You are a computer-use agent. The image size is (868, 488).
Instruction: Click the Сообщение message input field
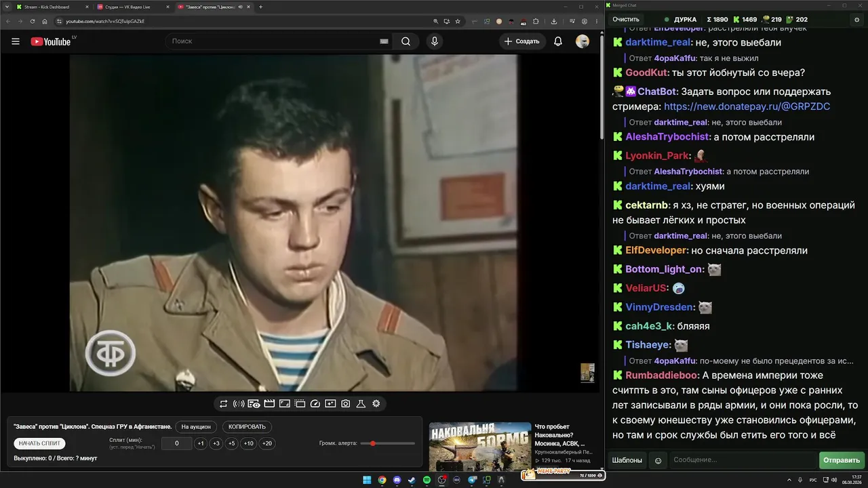point(743,460)
